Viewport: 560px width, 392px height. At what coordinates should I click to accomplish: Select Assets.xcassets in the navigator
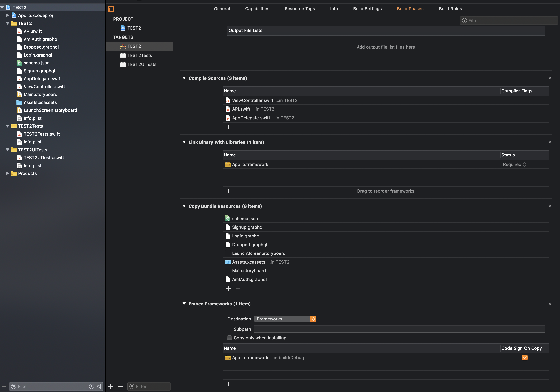point(40,102)
